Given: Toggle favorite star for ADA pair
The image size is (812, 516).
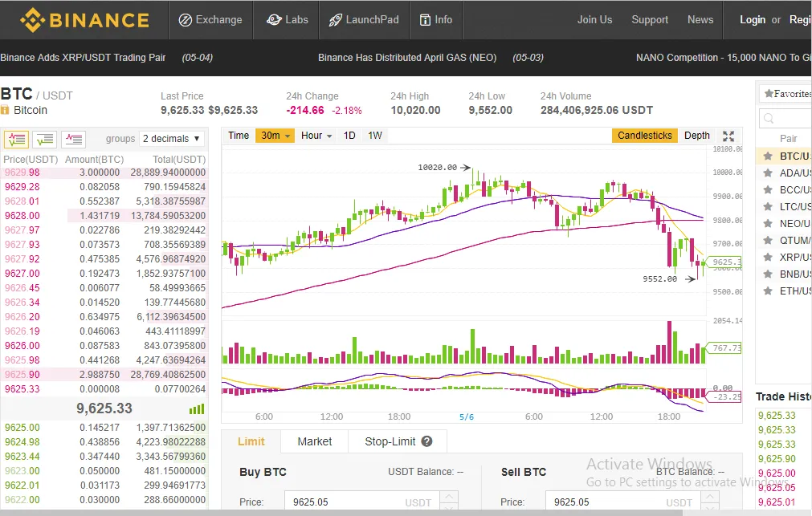Looking at the screenshot, I should pos(768,173).
